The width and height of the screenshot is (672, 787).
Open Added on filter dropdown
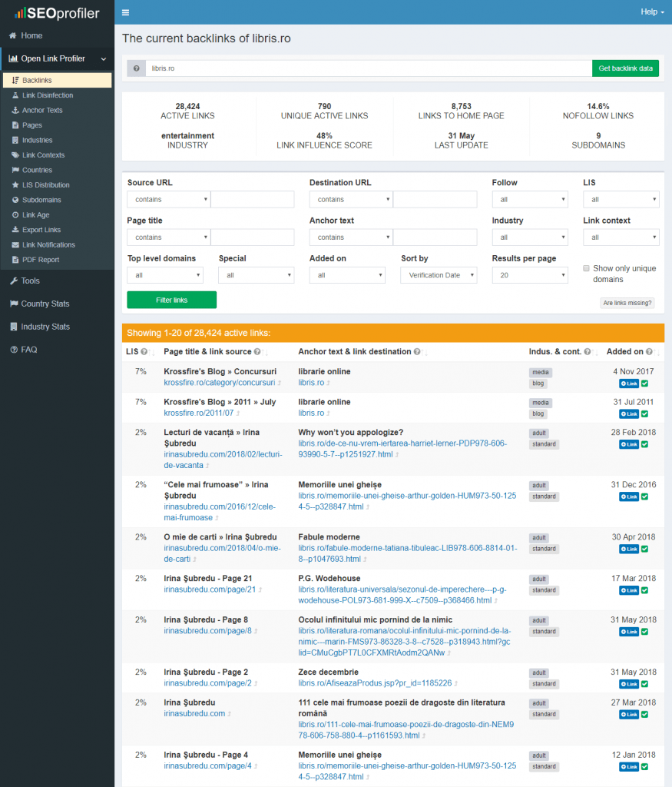[347, 275]
